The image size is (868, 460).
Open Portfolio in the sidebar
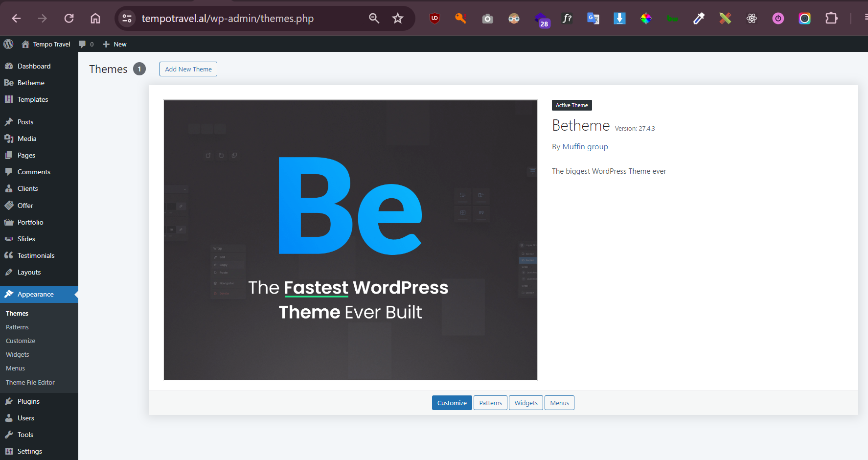[x=39, y=222]
